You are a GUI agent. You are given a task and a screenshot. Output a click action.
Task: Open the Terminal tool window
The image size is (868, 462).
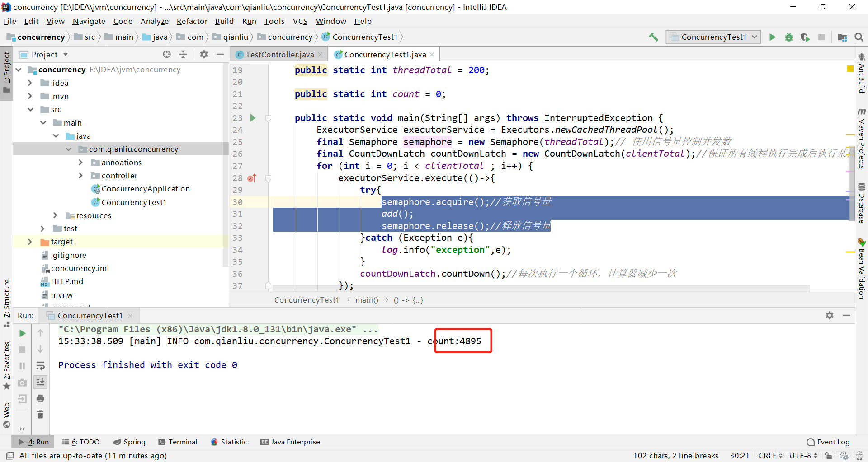178,442
